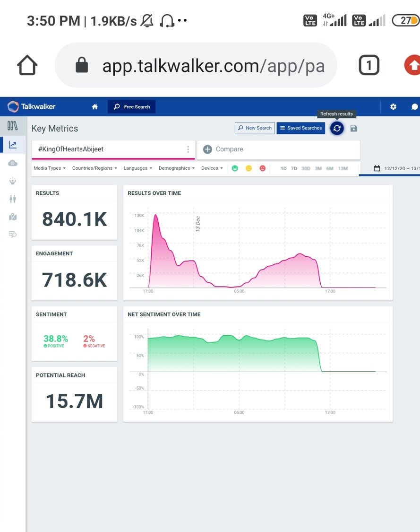Viewport: 420px width, 532px height.
Task: Toggle the negative sentiment red face
Action: click(262, 168)
